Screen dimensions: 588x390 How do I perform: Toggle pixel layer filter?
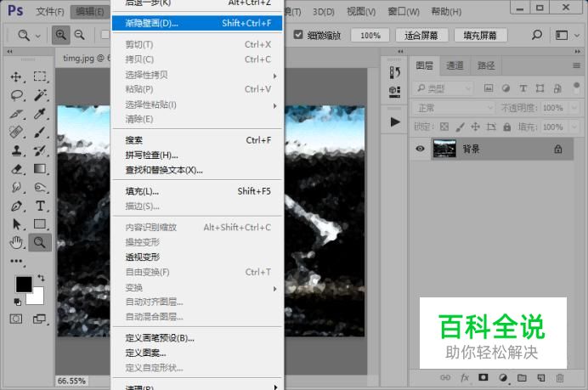(489, 88)
